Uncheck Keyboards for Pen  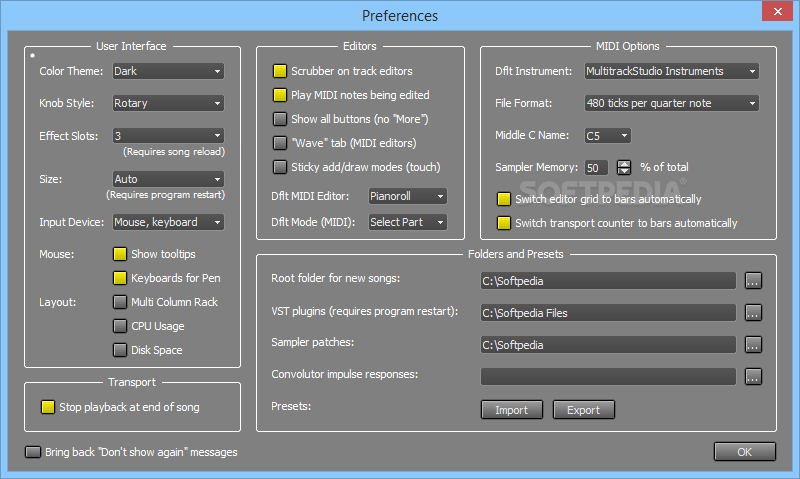[120, 278]
